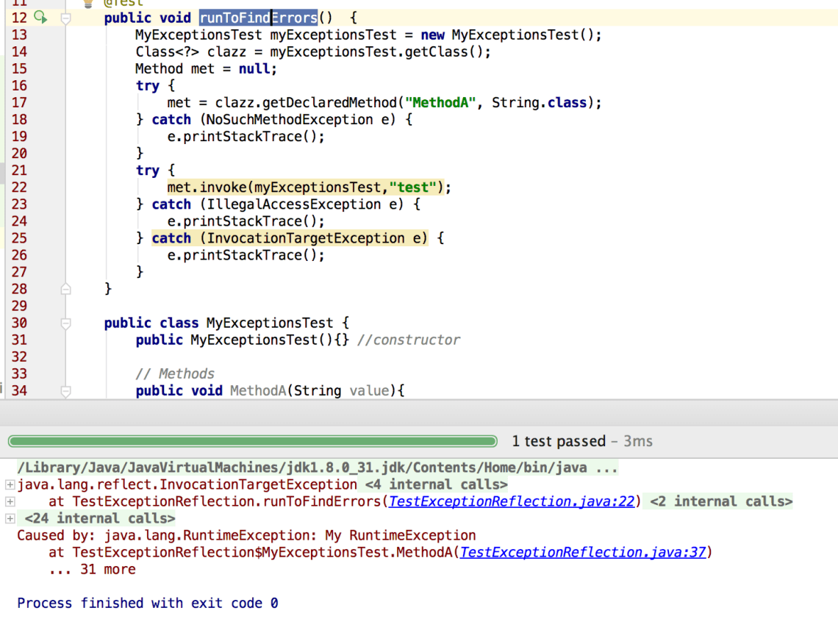Click the folded '<24 internal calls>' text
Viewport: 838px width, 644px height.
click(x=100, y=518)
